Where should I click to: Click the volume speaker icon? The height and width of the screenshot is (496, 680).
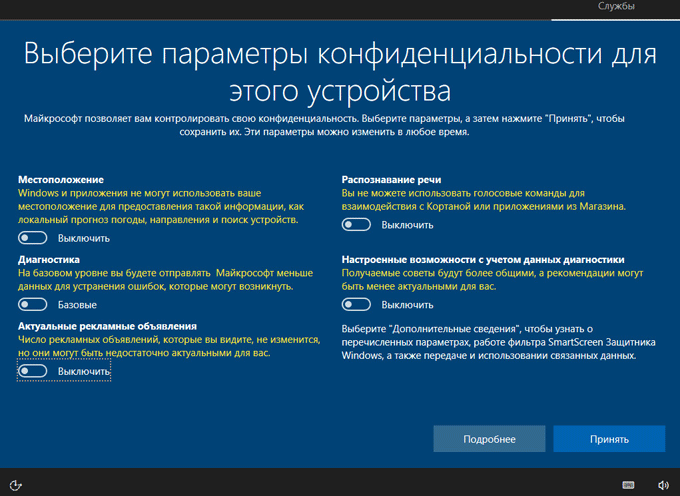tap(663, 485)
